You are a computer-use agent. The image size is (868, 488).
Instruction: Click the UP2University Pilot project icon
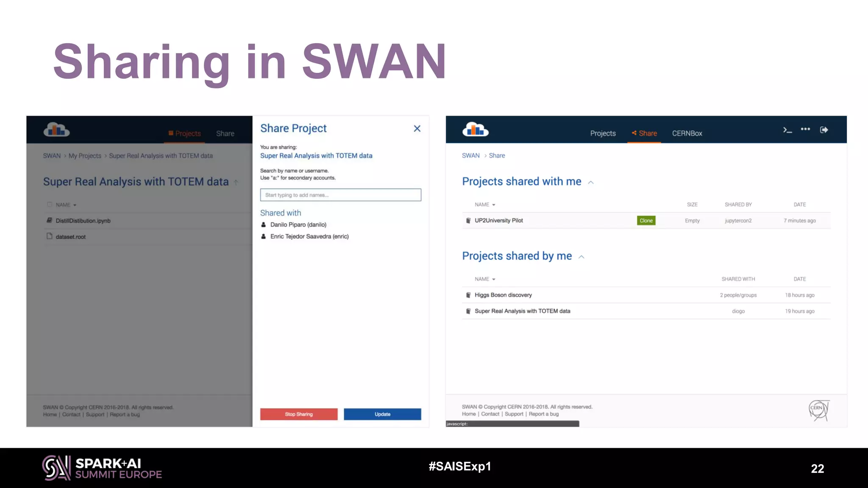pos(468,221)
